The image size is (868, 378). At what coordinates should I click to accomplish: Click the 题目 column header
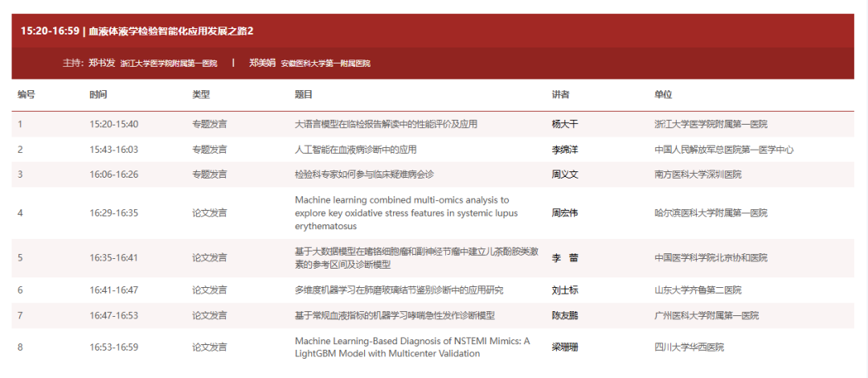point(303,95)
